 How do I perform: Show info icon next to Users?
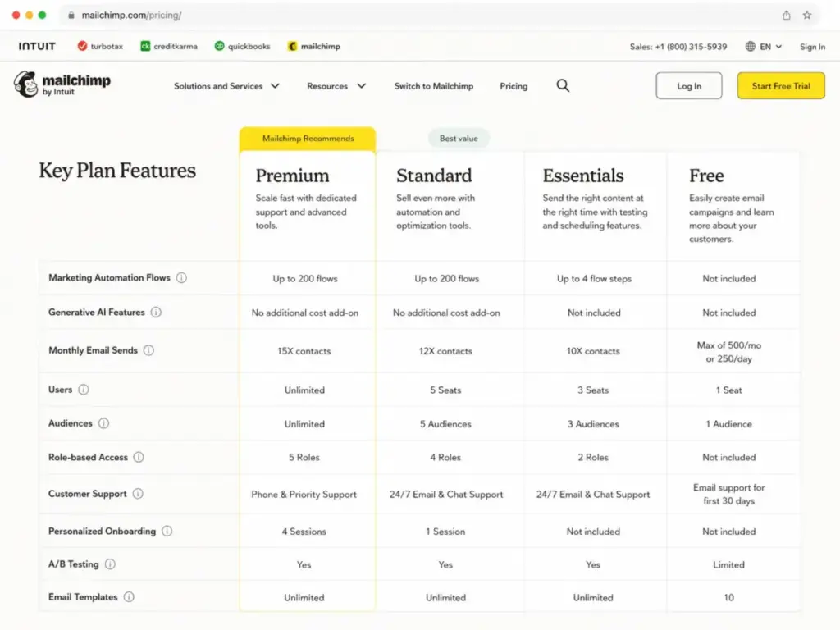(84, 390)
